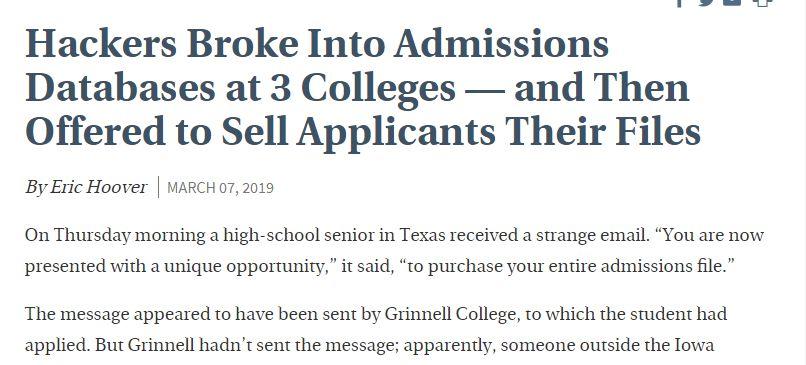Click sentence starting 'The message appeared'
This screenshot has width=806, height=365.
(x=376, y=314)
